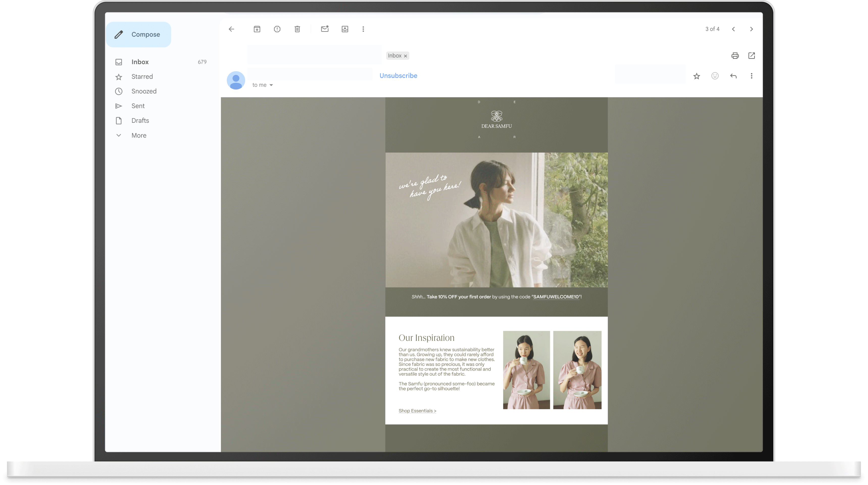Open the Starred folder
This screenshot has width=868, height=485.
(x=142, y=77)
